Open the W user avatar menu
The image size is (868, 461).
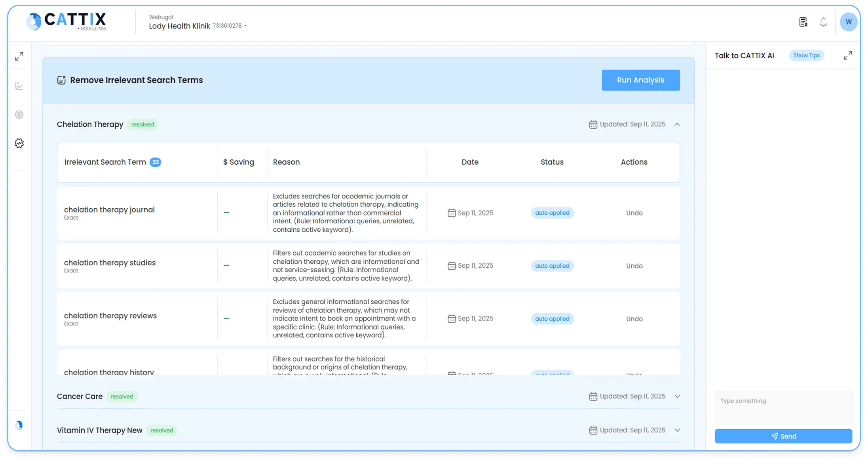coord(848,22)
